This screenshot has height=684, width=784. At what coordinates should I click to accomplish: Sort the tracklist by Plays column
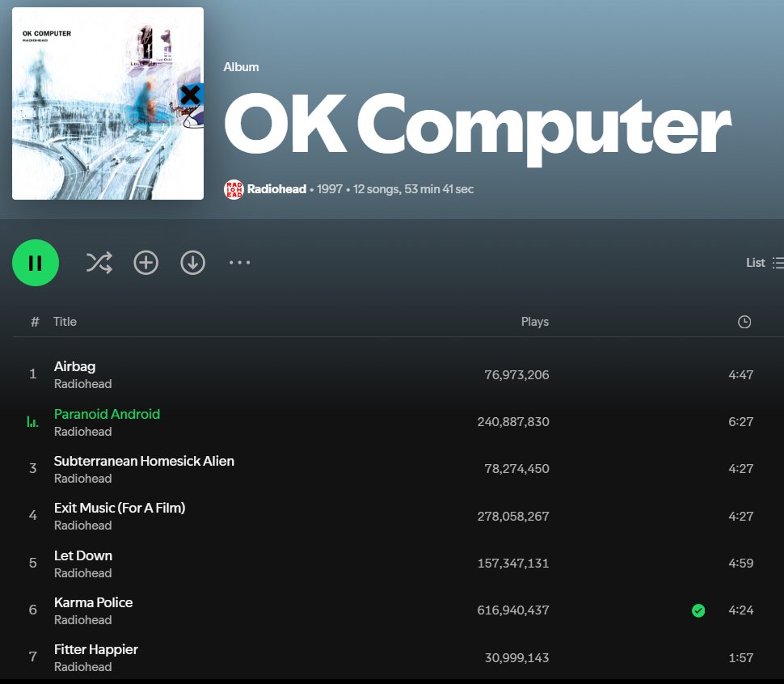click(534, 321)
